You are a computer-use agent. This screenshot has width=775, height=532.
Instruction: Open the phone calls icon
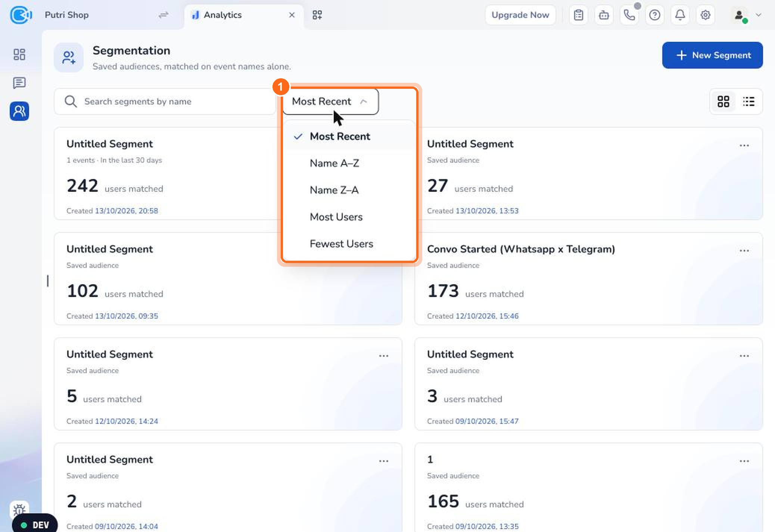(629, 15)
